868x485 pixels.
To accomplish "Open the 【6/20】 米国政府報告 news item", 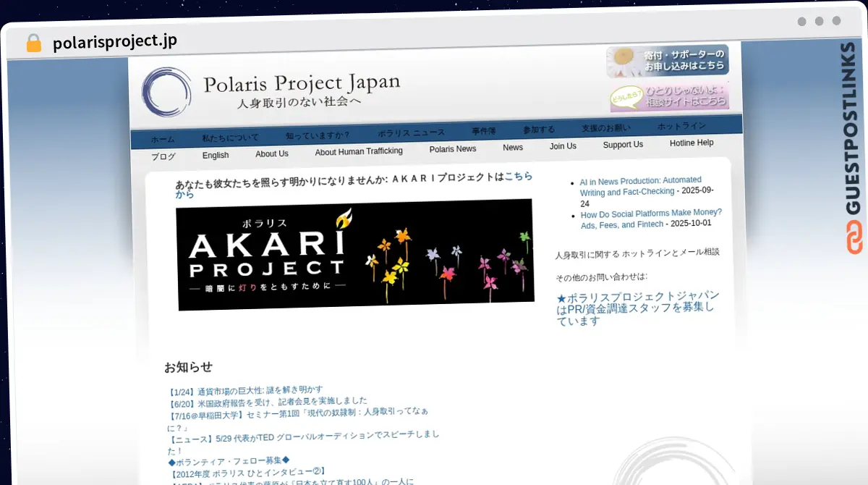I will 268,401.
